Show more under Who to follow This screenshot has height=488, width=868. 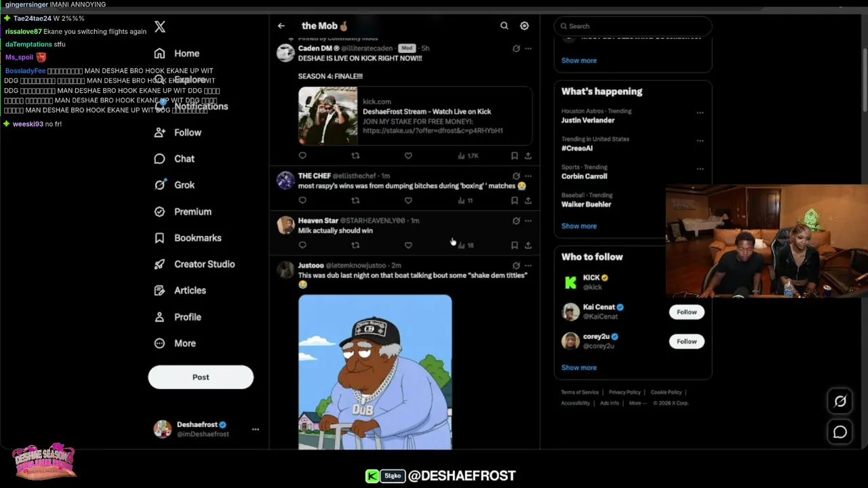pyautogui.click(x=578, y=367)
